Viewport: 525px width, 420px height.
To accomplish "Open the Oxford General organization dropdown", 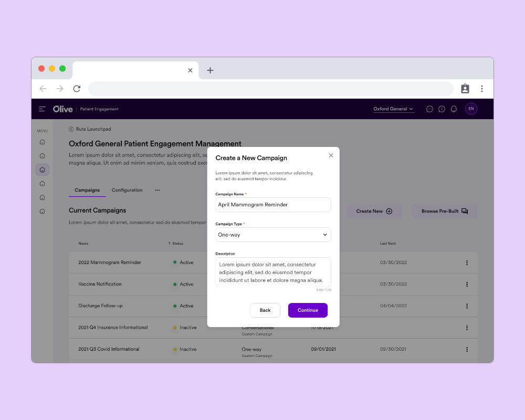I will pos(393,109).
